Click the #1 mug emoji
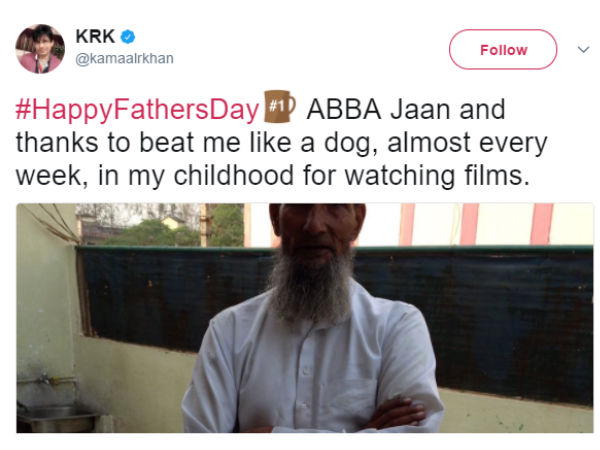This screenshot has width=600, height=450. 279,105
